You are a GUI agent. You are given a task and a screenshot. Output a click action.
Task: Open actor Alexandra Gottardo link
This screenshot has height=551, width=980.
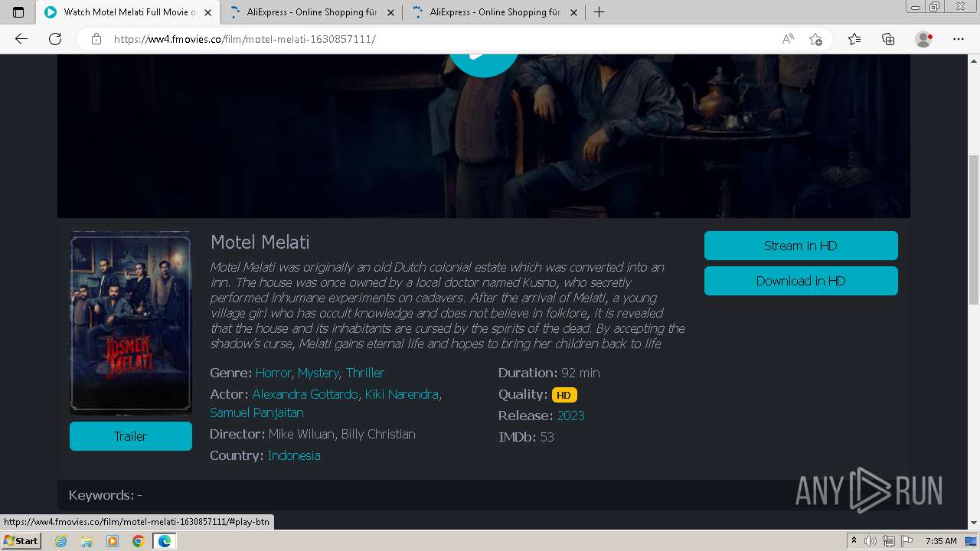305,394
